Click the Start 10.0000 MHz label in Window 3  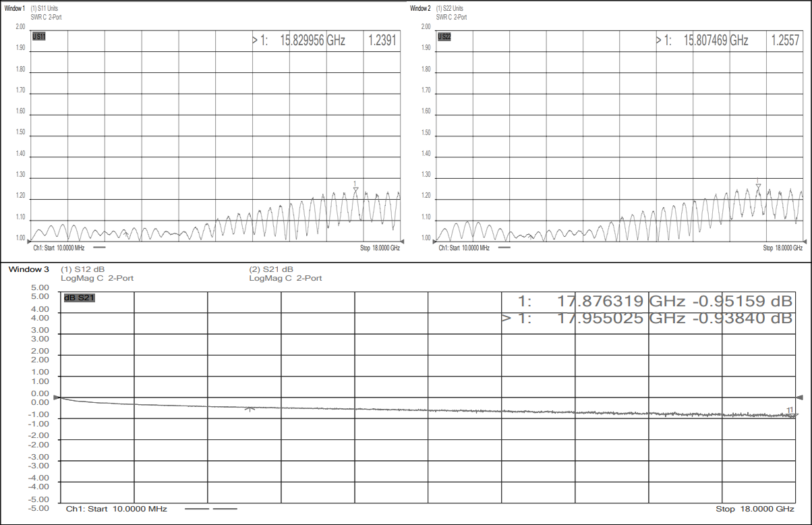[116, 509]
